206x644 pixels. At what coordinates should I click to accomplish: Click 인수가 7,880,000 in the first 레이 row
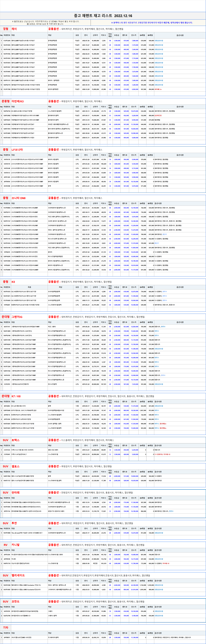135,41
